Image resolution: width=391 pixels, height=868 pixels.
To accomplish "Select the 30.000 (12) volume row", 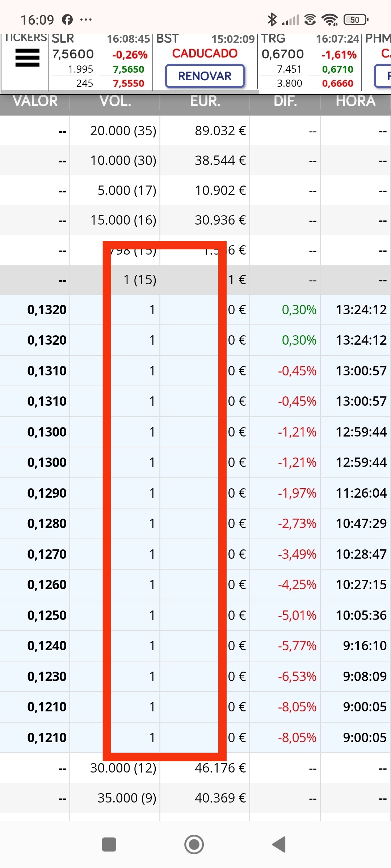I will [x=195, y=768].
